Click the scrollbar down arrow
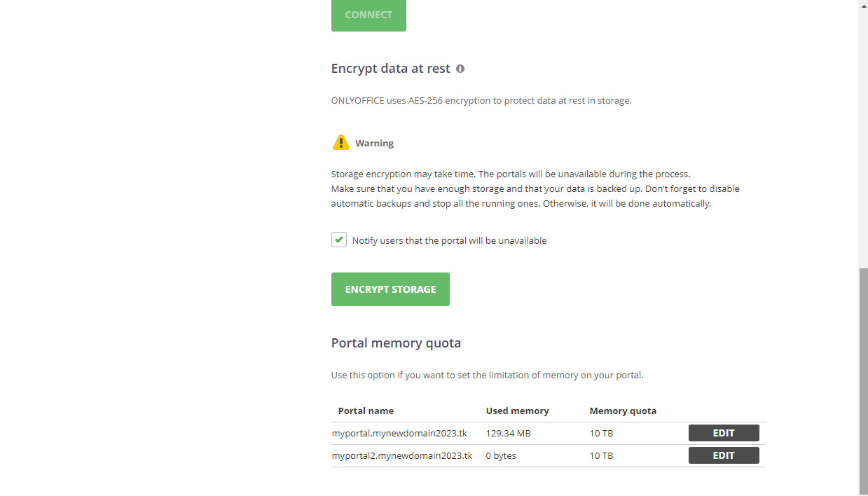The width and height of the screenshot is (868, 496). tap(862, 490)
